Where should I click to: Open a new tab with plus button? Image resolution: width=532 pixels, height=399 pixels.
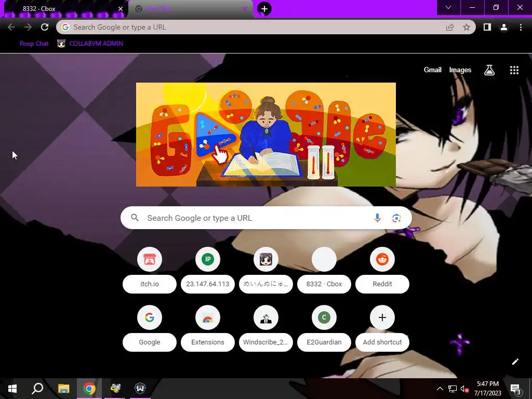[x=264, y=8]
